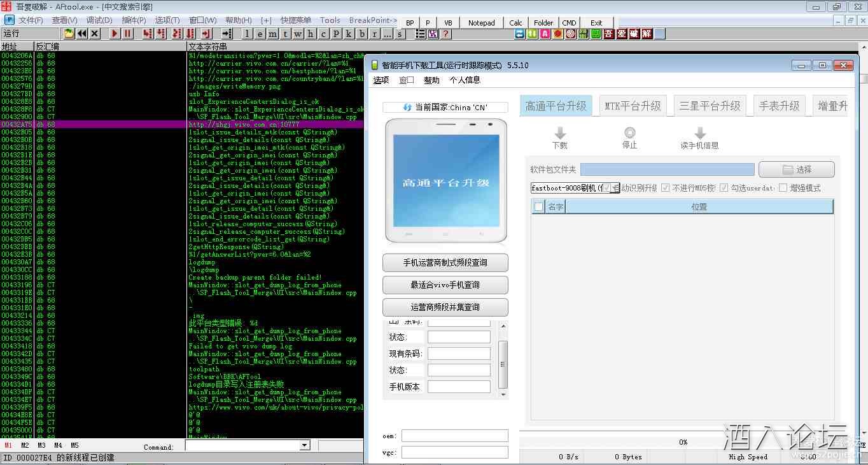Click the 最适合vivo手机查询 button
The width and height of the screenshot is (868, 465).
445,285
